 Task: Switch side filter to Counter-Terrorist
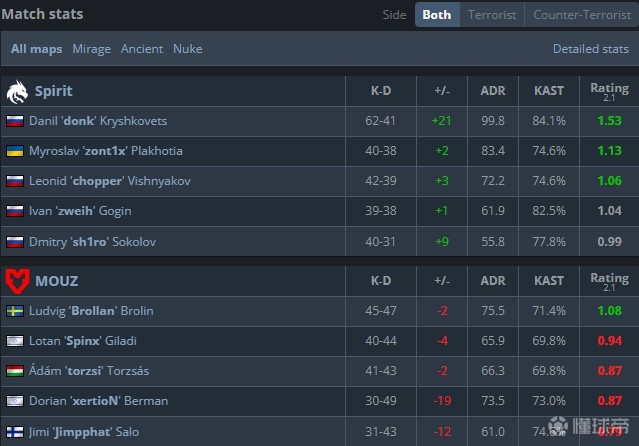pos(581,15)
